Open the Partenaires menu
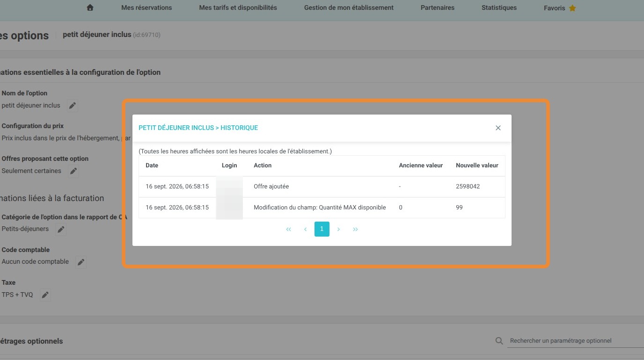This screenshot has height=360, width=644. 438,8
